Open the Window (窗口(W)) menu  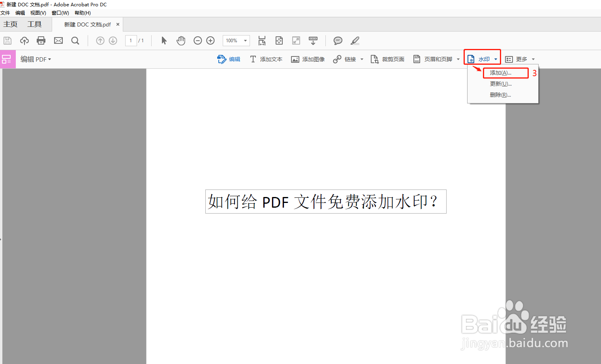tap(60, 13)
